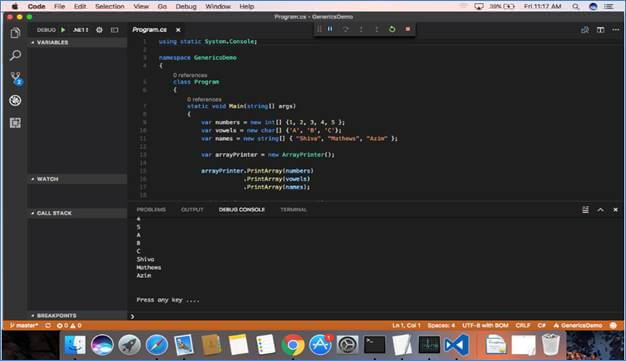Click the feedback smiley in status bar
The height and width of the screenshot is (361, 626).
pyautogui.click(x=614, y=325)
